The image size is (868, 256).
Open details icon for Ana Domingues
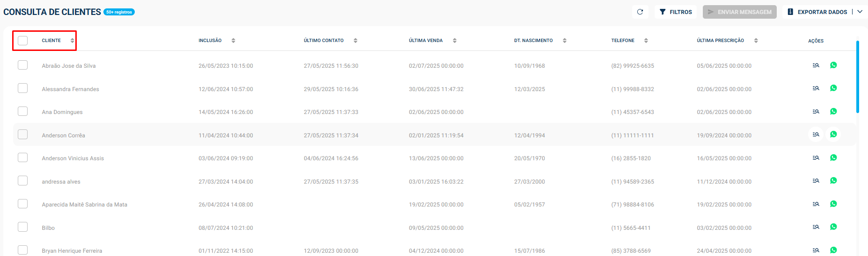pos(816,112)
